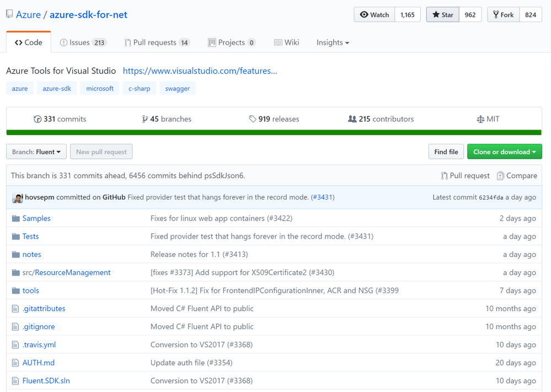Image resolution: width=551 pixels, height=392 pixels.
Task: Click the AUTH.md file icon
Action: pos(15,363)
